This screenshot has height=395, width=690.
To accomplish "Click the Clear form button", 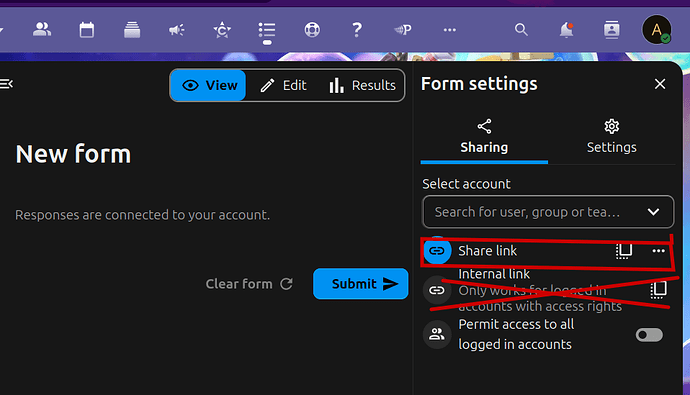I will 249,284.
